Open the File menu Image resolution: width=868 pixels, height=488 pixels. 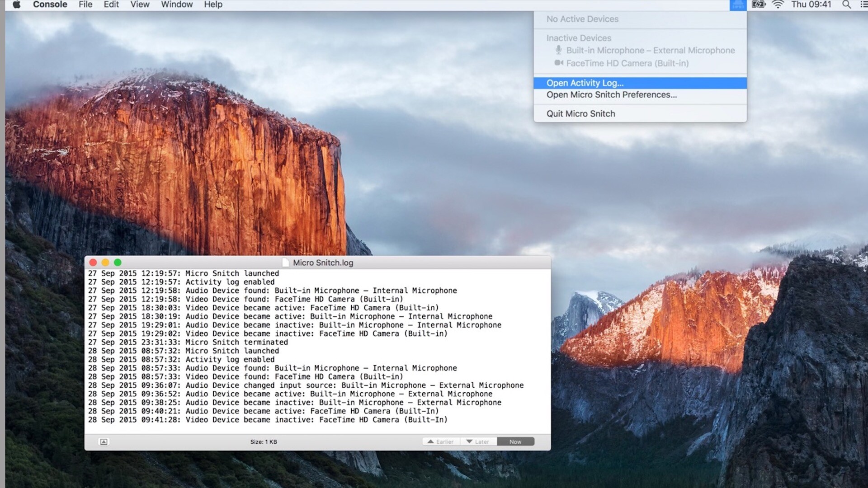point(85,5)
